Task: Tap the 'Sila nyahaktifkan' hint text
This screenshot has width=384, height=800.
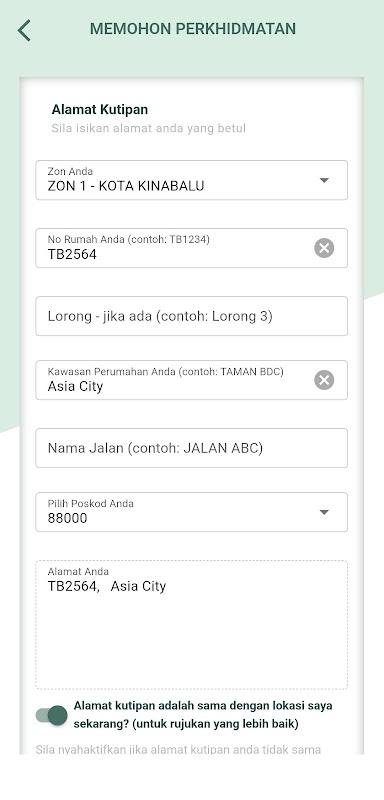Action: [x=178, y=749]
